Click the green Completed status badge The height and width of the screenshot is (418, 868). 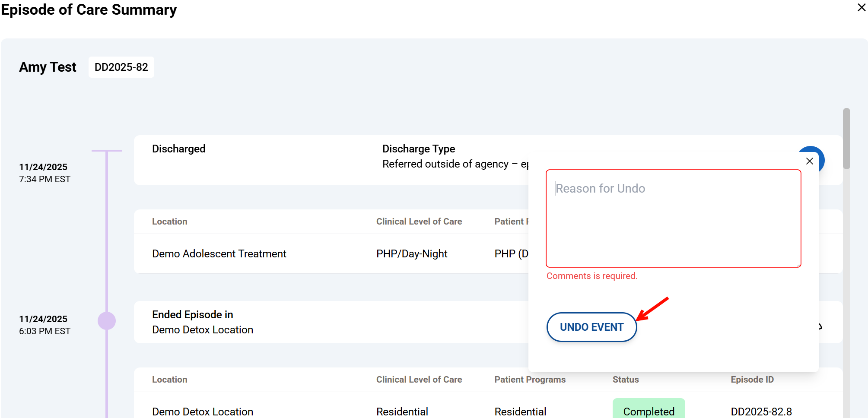click(x=648, y=410)
